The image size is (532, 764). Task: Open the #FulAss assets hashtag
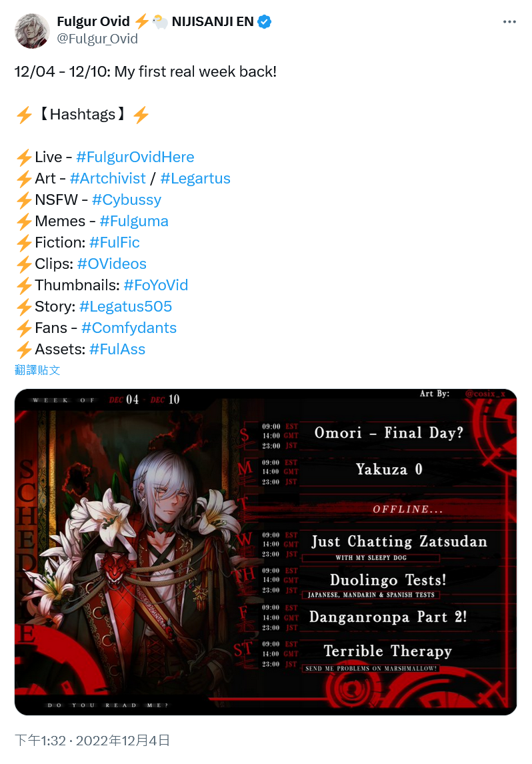point(117,350)
